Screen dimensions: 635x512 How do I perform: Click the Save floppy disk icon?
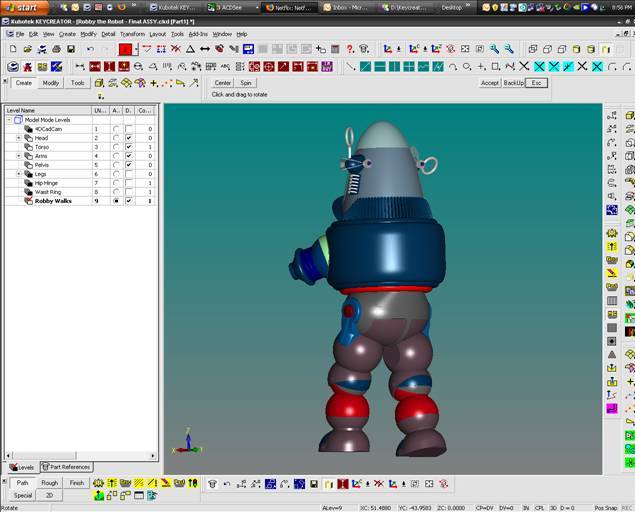[x=71, y=49]
